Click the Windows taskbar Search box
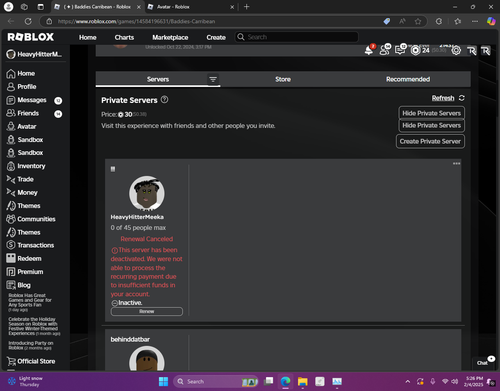 point(215,381)
